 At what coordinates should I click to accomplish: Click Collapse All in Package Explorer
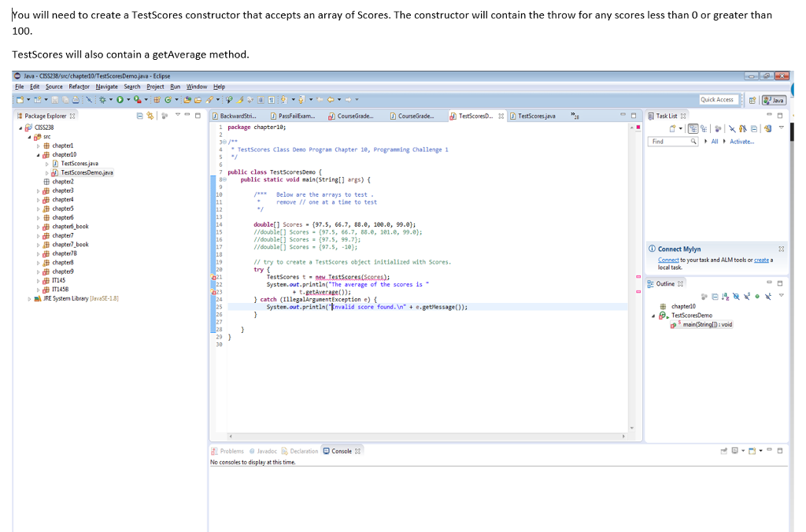tap(139, 116)
